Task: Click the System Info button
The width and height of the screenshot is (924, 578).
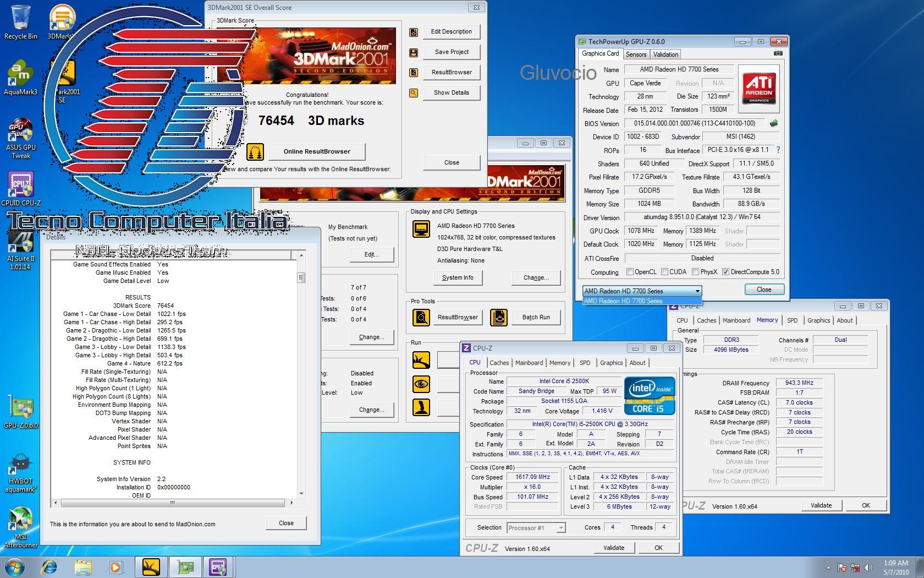Action: coord(458,277)
